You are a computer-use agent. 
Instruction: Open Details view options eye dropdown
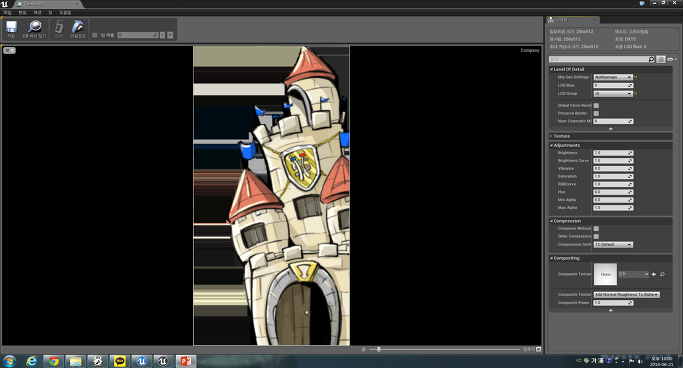point(672,59)
